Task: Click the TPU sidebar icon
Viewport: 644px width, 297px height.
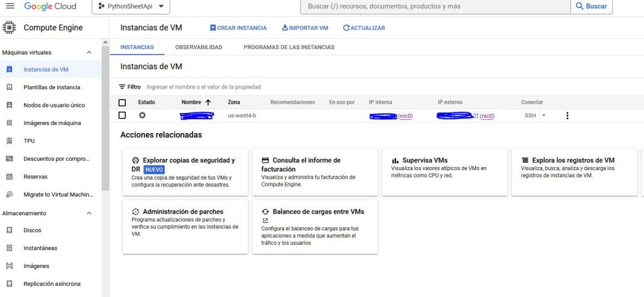Action: tap(9, 141)
